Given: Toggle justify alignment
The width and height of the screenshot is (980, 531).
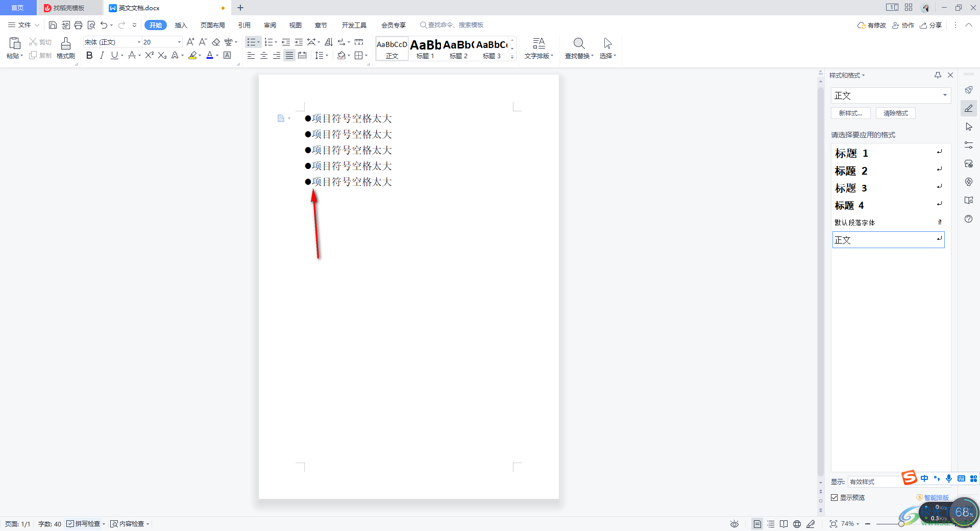Looking at the screenshot, I should point(289,55).
